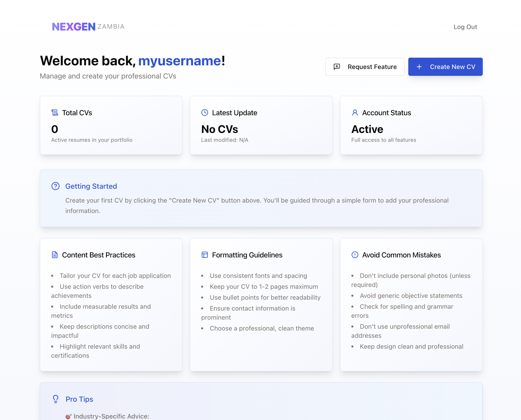This screenshot has height=420, width=521.
Task: Click the 'Total CVs' card title
Action: (x=77, y=113)
